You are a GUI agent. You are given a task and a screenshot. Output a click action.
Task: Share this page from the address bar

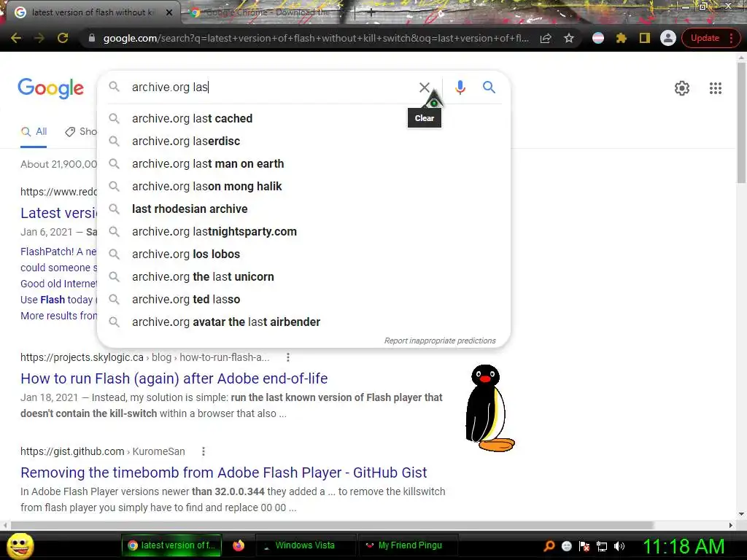[x=546, y=38]
